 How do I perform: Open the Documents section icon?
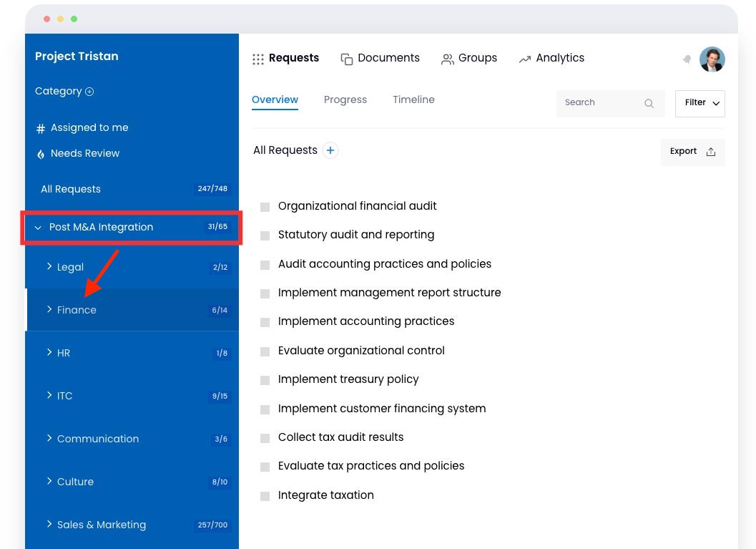(x=347, y=58)
